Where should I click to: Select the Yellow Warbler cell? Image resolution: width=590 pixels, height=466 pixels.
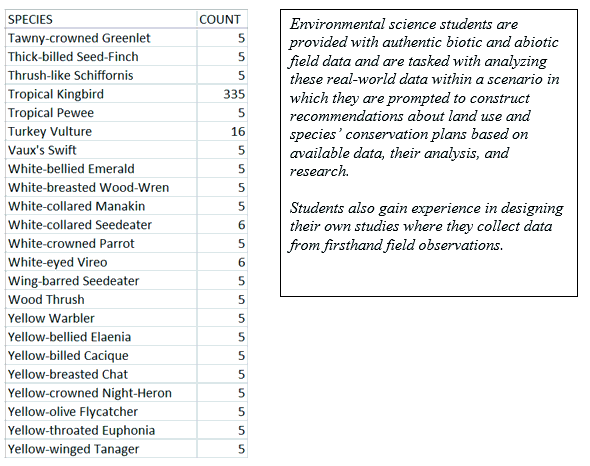[x=101, y=318]
